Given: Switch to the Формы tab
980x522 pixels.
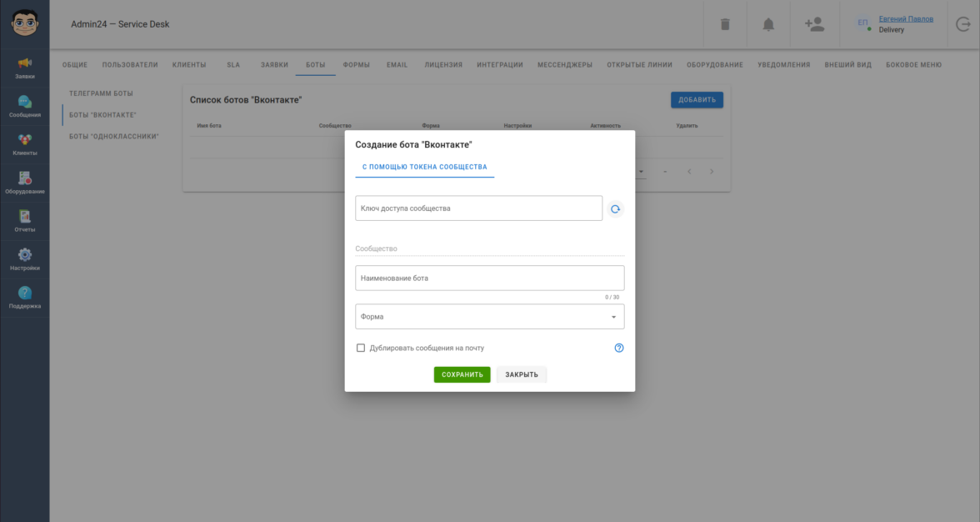Looking at the screenshot, I should click(x=356, y=64).
